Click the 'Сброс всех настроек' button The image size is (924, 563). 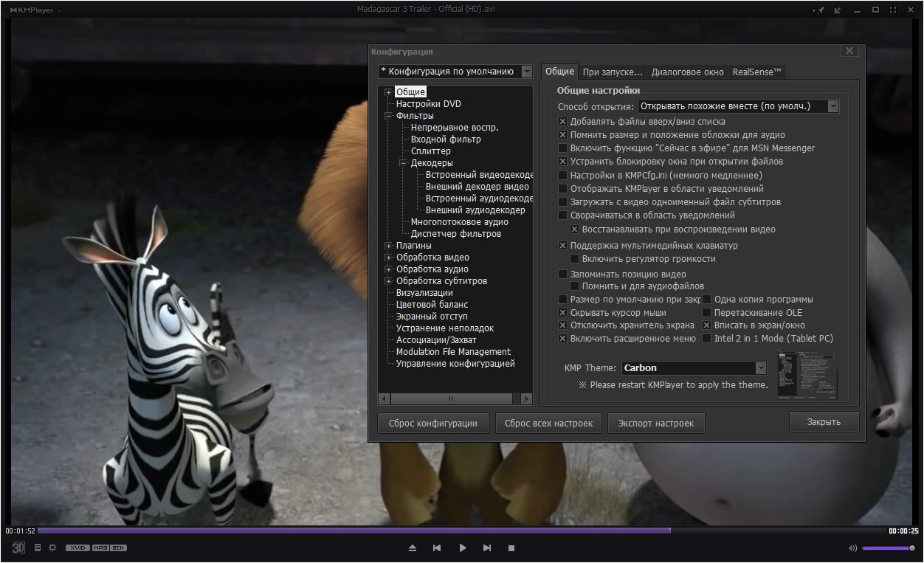[x=548, y=424]
